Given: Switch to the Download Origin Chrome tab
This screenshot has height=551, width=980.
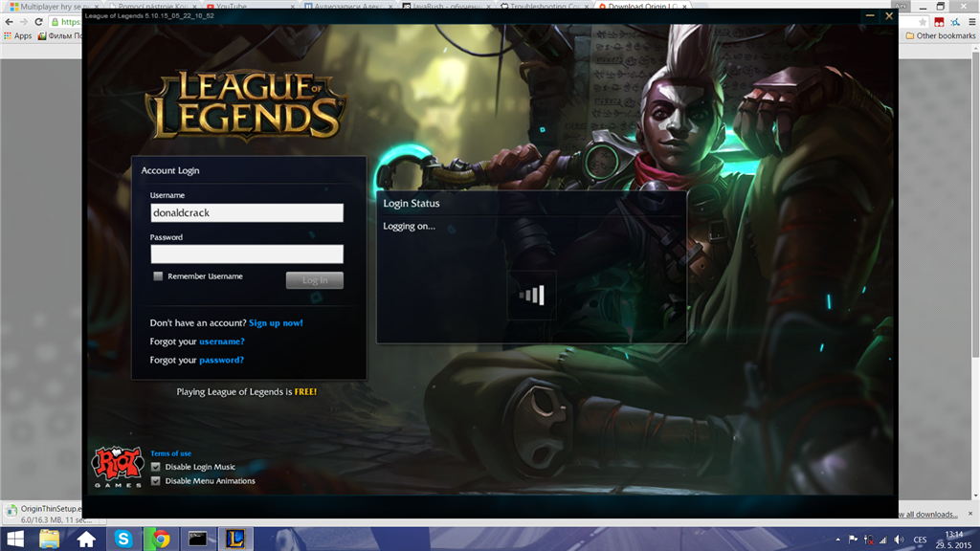Looking at the screenshot, I should click(x=642, y=6).
